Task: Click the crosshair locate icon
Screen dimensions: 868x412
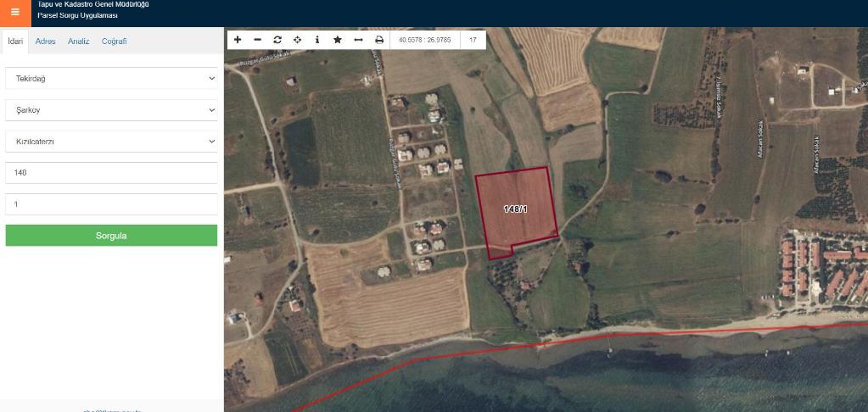Action: point(297,40)
